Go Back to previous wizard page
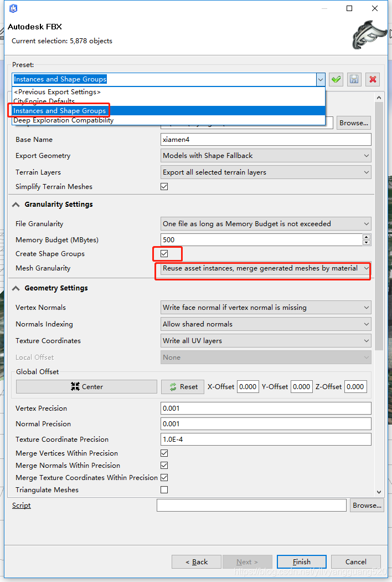Screen dimensions: 392x582 (197, 562)
